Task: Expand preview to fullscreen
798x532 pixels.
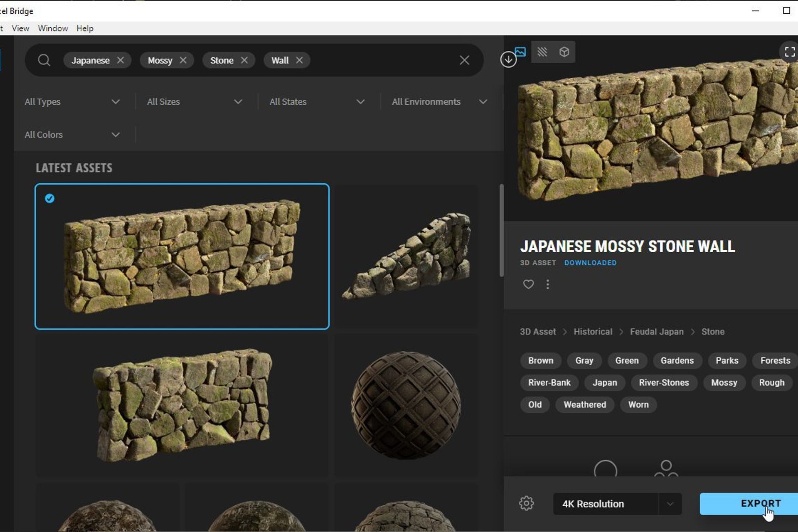Action: click(789, 52)
